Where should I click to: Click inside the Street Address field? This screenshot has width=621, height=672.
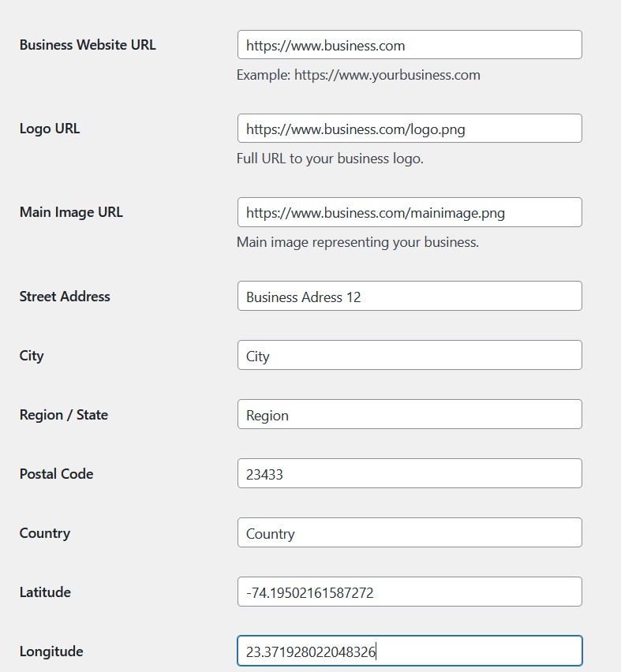click(409, 296)
